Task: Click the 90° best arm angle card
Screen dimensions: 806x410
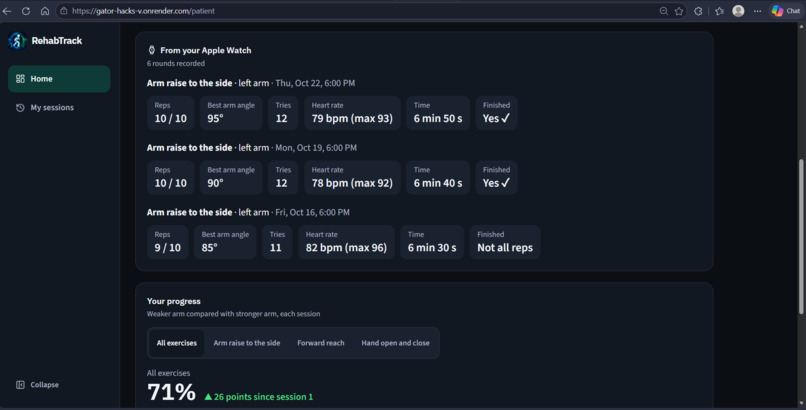Action: (231, 177)
